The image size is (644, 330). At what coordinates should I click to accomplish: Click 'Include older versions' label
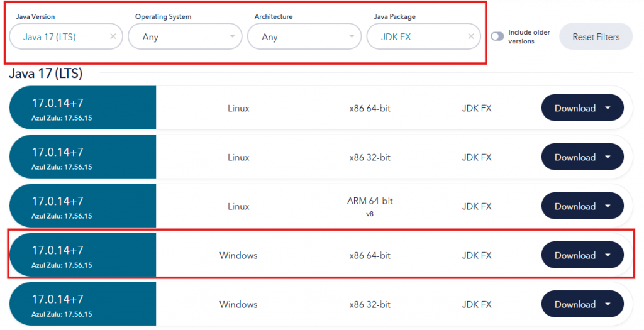528,36
